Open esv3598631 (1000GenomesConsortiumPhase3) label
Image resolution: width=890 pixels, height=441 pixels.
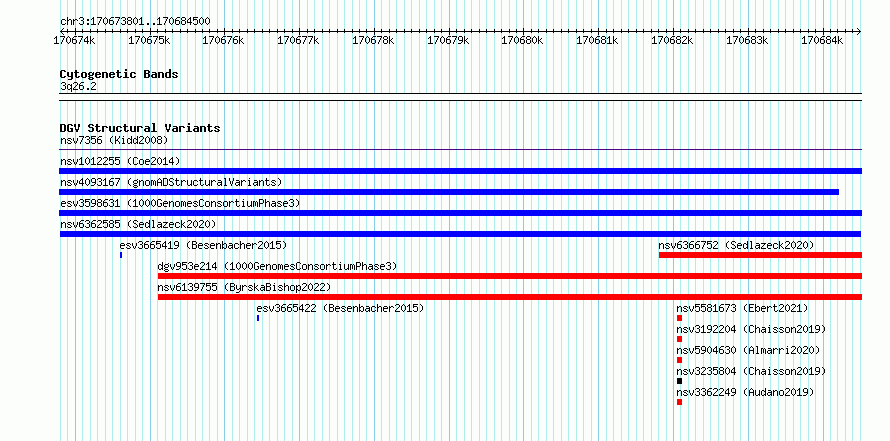click(x=180, y=203)
